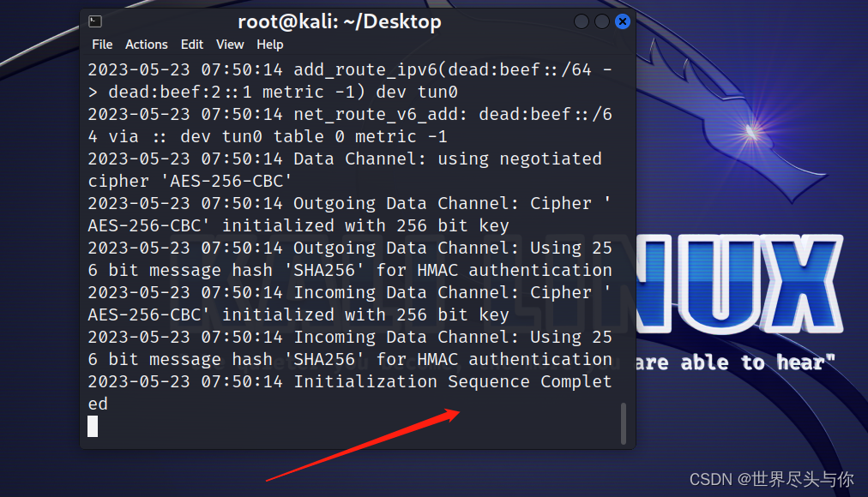Viewport: 868px width, 497px height.
Task: Click 'Outgoing Data Channel: Cipher' text
Action: [x=443, y=203]
